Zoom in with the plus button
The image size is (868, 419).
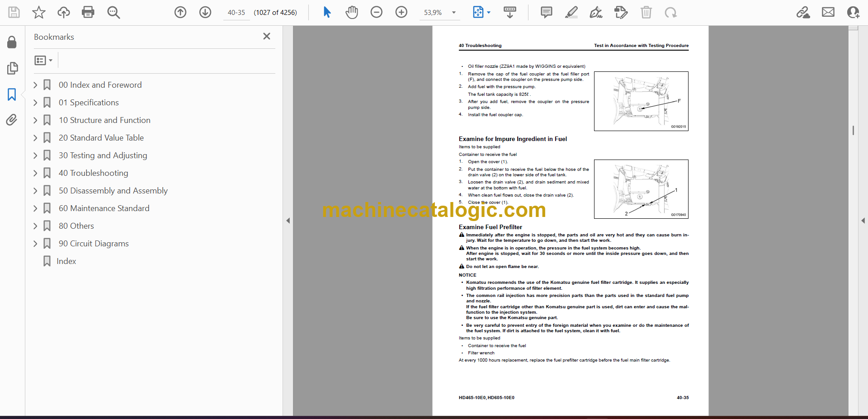[401, 12]
